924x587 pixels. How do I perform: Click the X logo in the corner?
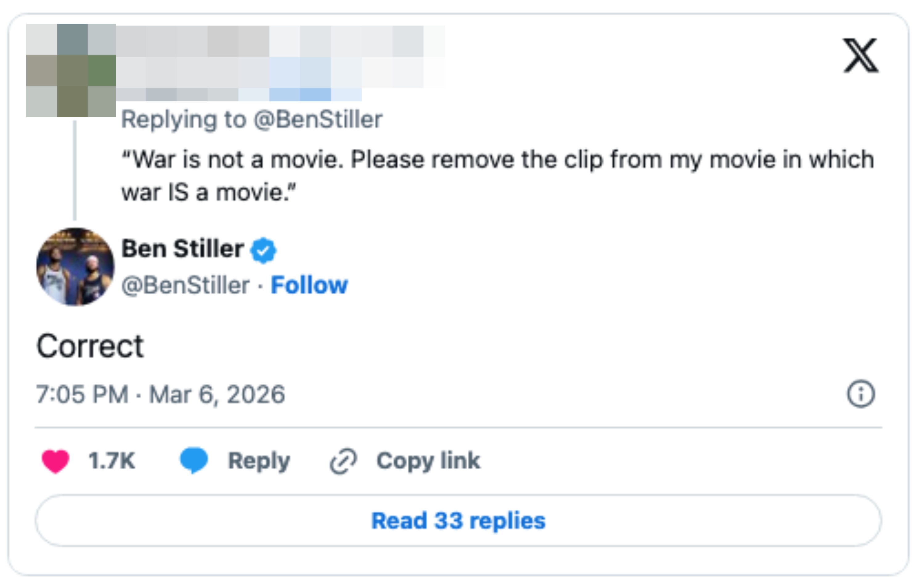coord(860,56)
